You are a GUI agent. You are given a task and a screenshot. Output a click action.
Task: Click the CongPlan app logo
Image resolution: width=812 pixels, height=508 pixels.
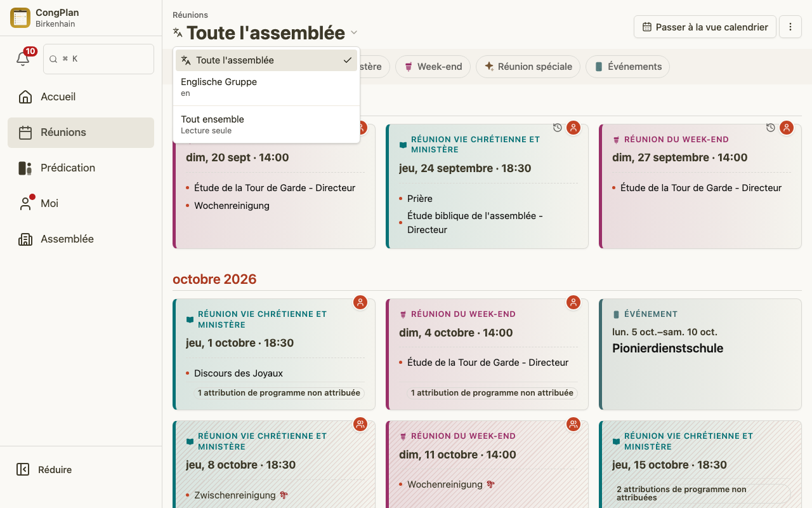[x=20, y=18]
